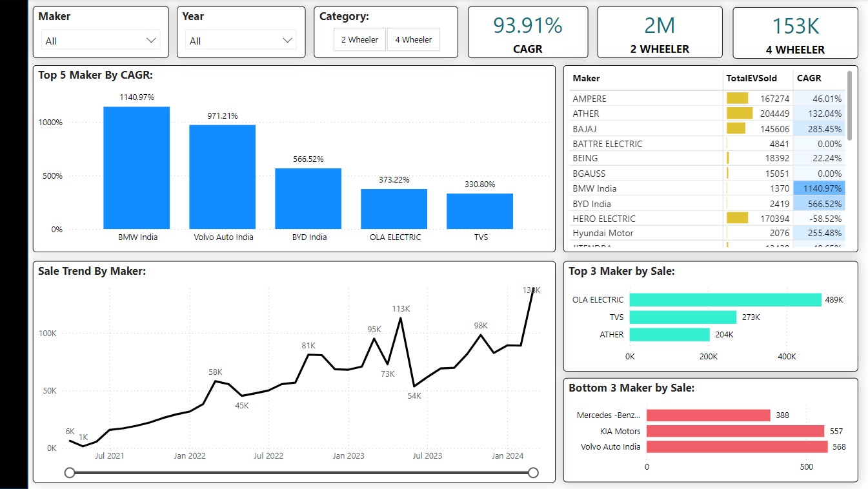Viewport: 868px width, 489px height.
Task: Click the Sale Trend By Maker title
Action: pos(92,271)
